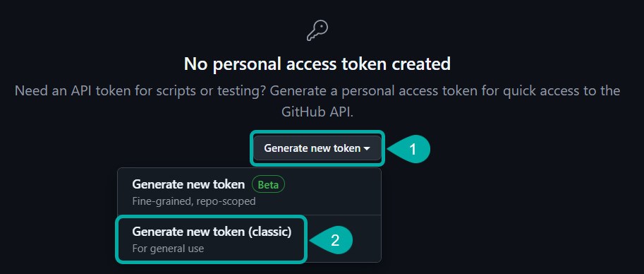Viewport: 644px width, 274px height.
Task: Click the word (classic) in the second option
Action: [270, 232]
